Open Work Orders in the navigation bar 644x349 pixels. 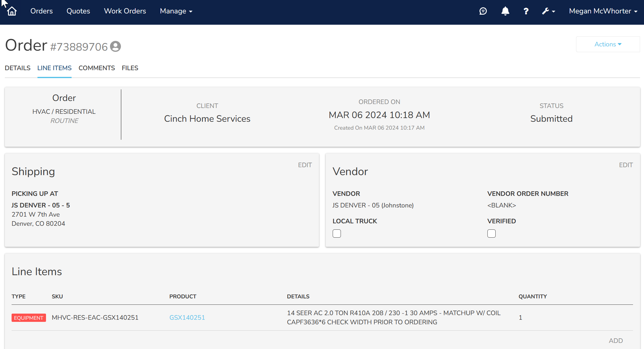[x=125, y=11]
